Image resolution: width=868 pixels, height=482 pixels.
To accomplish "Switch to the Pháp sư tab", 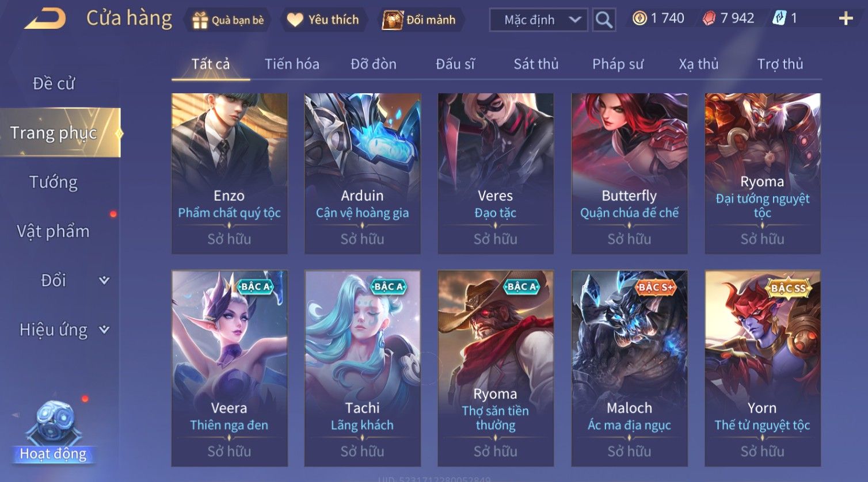I will [x=618, y=64].
